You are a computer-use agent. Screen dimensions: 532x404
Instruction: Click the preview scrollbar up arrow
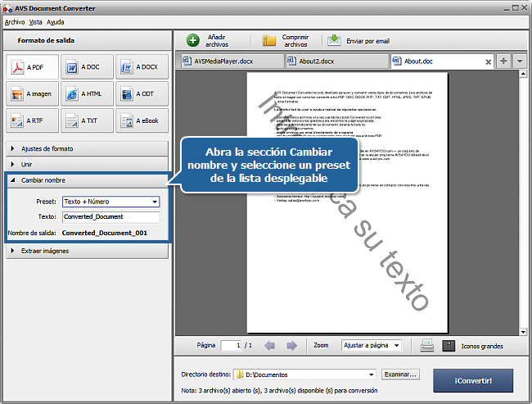523,74
